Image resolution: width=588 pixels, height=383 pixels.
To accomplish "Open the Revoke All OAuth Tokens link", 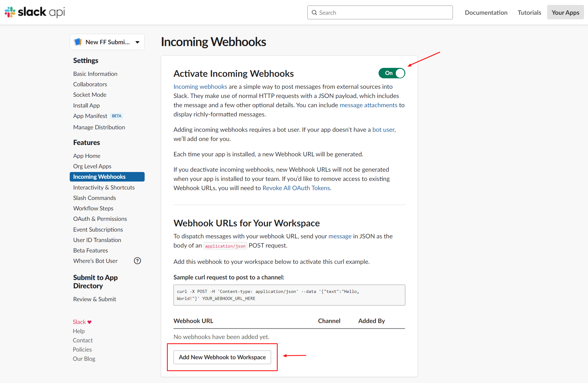I will [296, 188].
